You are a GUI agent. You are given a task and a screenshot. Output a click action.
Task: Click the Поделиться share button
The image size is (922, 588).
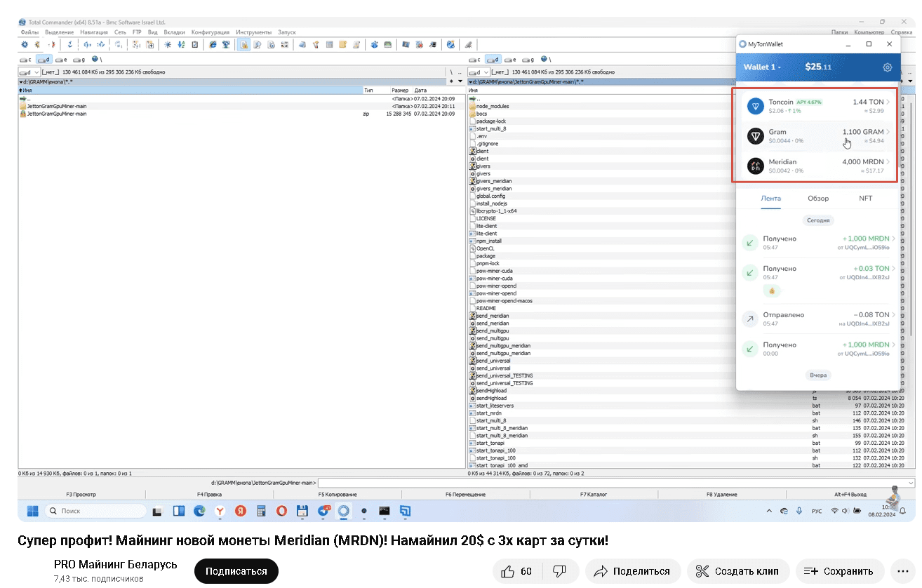[x=632, y=571]
